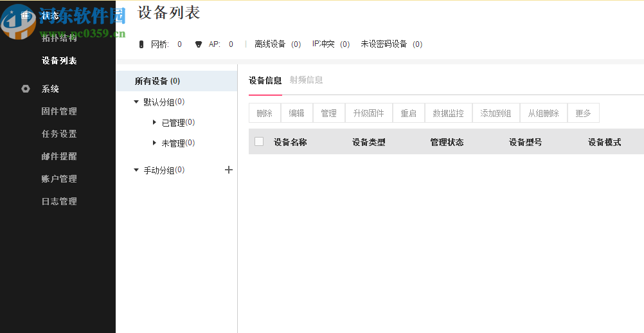Click the AP: 0 counter text
Screen dimensions: 644x333
(221, 44)
